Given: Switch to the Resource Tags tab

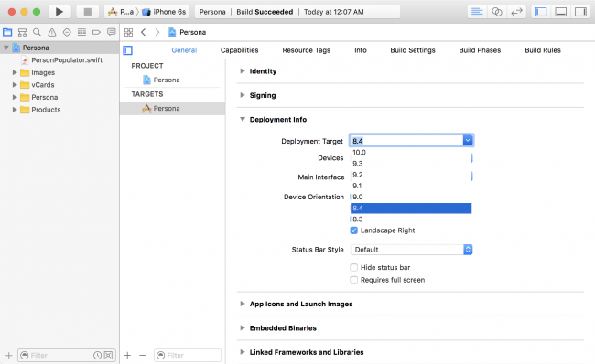Looking at the screenshot, I should [x=307, y=50].
